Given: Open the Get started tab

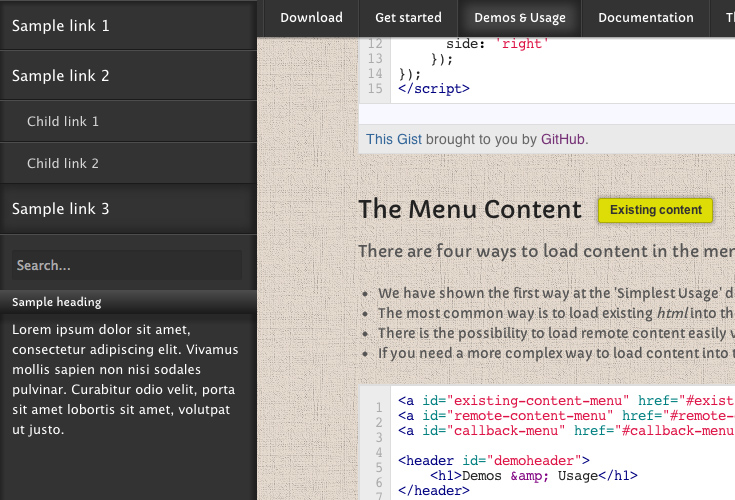Looking at the screenshot, I should pyautogui.click(x=408, y=18).
